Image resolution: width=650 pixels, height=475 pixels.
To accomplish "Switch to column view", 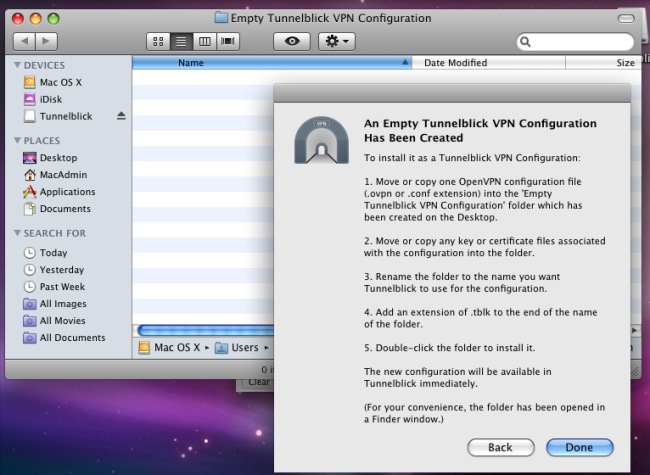I will click(205, 41).
